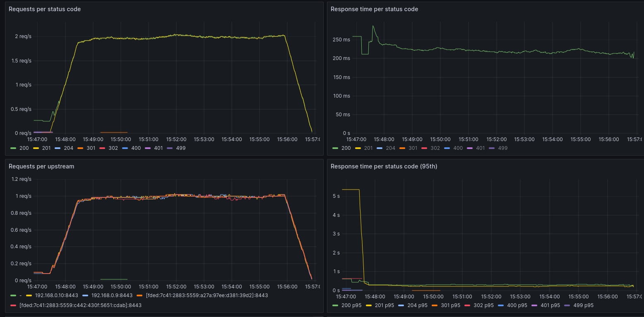Screen dimensions: 644x317
Task: Toggle 201 legend label in Response time per status code panel
Action: [368, 148]
